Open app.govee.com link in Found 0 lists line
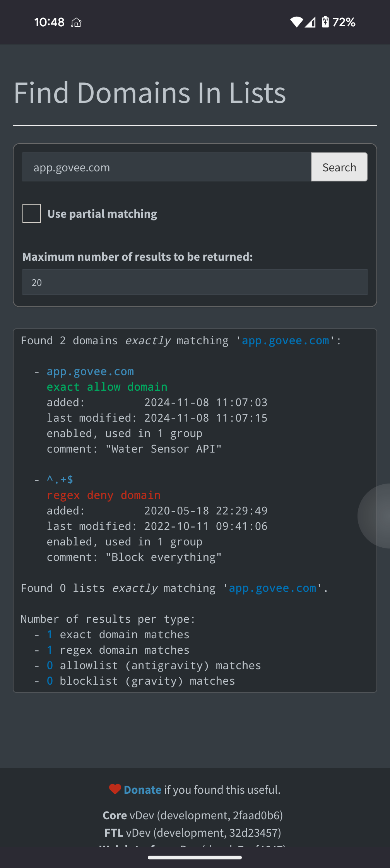390x868 pixels. coord(272,588)
